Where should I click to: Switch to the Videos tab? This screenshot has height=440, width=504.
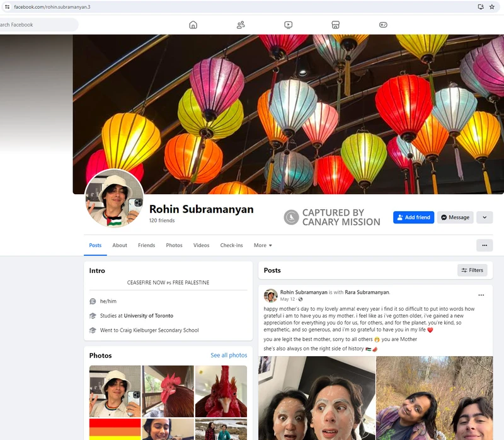coord(201,245)
